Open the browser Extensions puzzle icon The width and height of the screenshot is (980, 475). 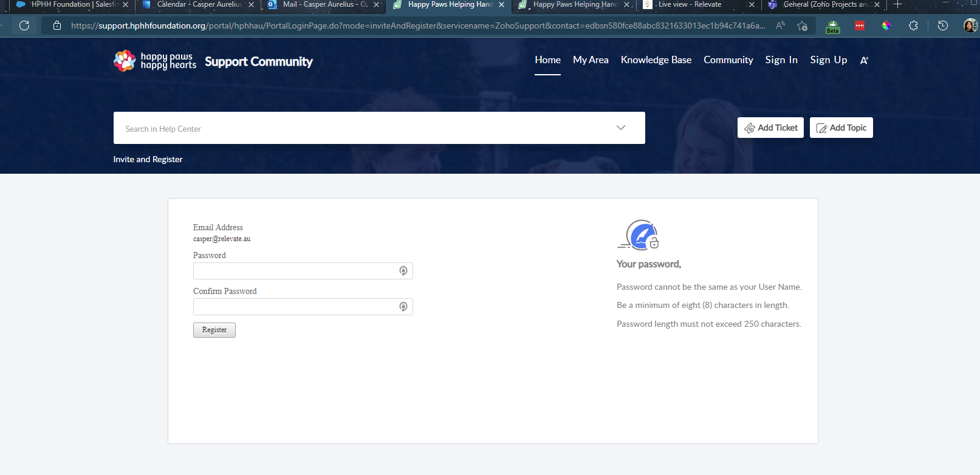click(x=913, y=26)
